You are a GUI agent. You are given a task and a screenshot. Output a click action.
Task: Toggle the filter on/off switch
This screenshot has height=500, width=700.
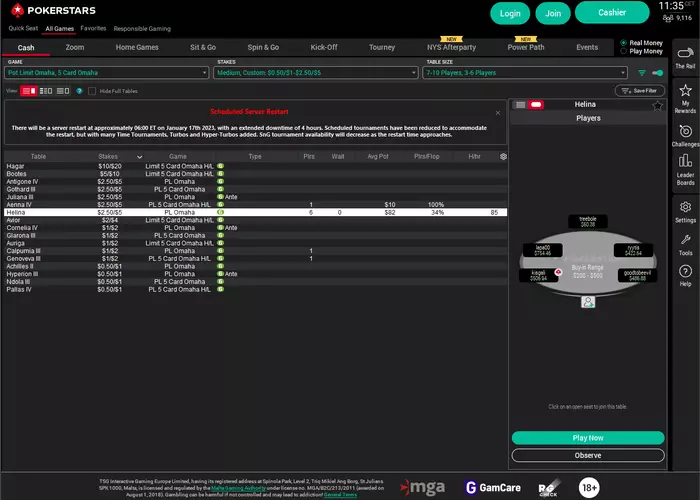pyautogui.click(x=658, y=73)
